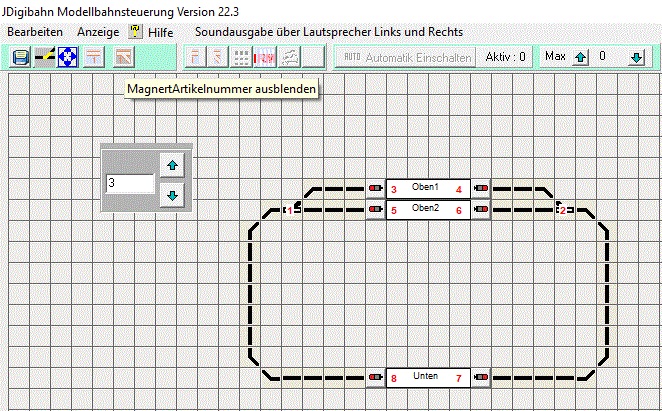Click the red striped magnet article number icon
The image size is (662, 411).
coord(265,57)
